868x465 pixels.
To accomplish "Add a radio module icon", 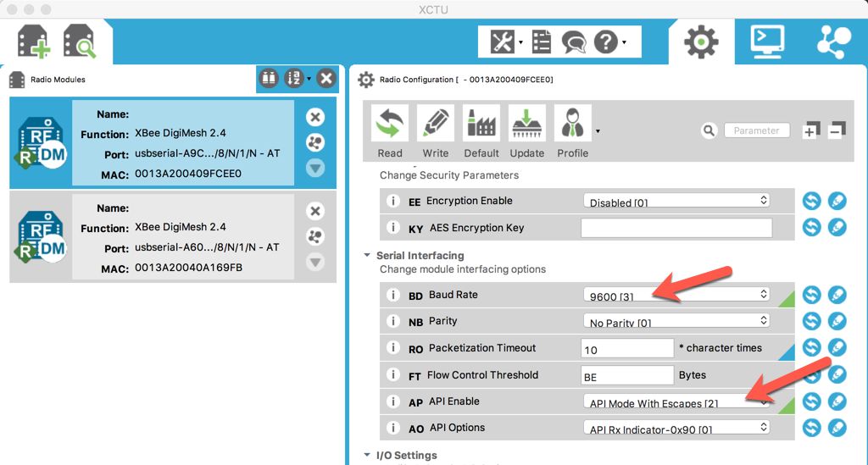I will tap(34, 41).
